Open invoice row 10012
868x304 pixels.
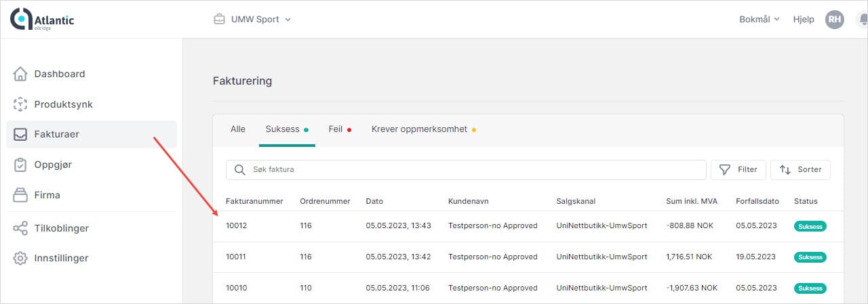[x=237, y=225]
